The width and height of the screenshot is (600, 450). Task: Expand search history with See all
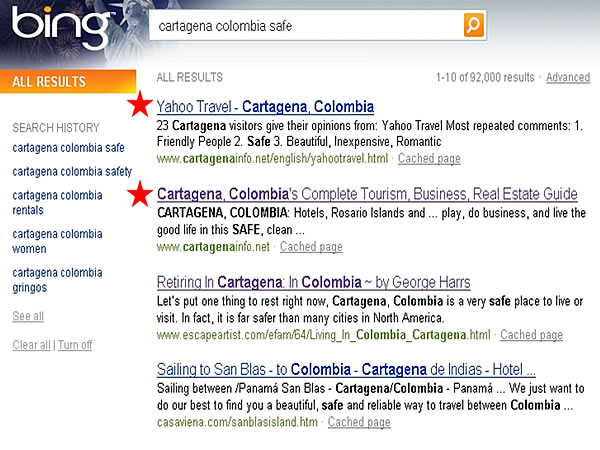(27, 316)
